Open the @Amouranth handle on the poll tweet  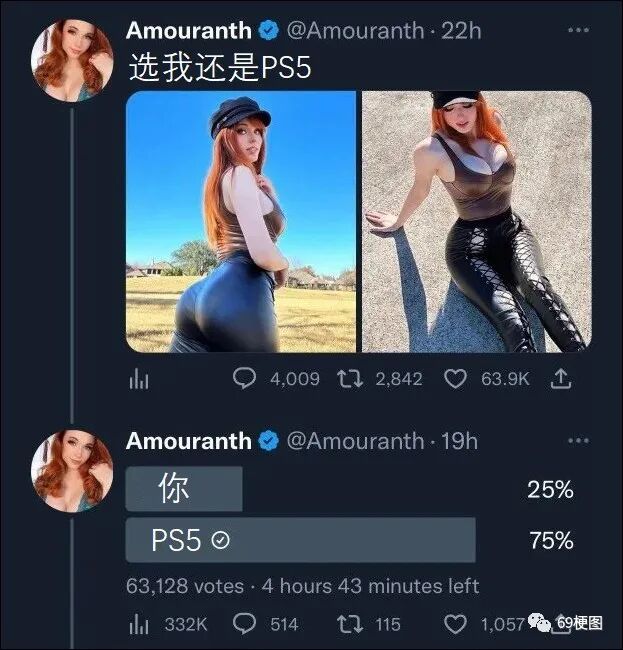355,441
